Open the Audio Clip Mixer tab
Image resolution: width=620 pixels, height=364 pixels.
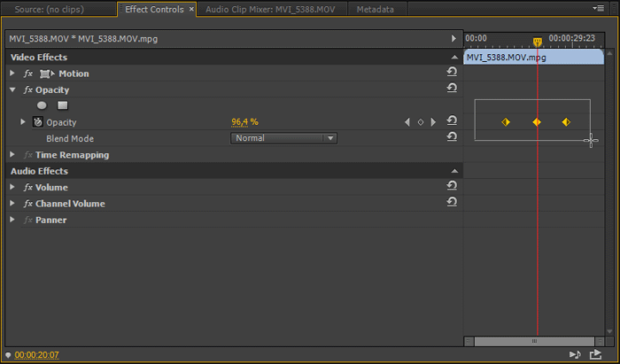point(270,9)
